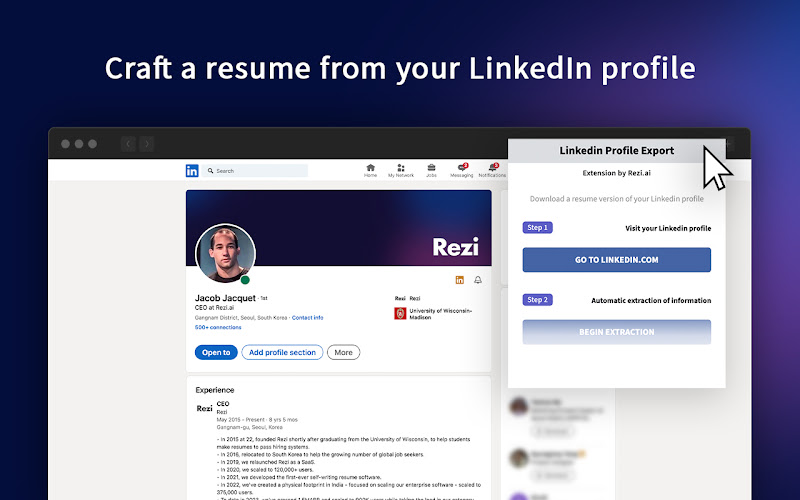Open the Contact info link
The height and width of the screenshot is (500, 800).
click(x=307, y=317)
